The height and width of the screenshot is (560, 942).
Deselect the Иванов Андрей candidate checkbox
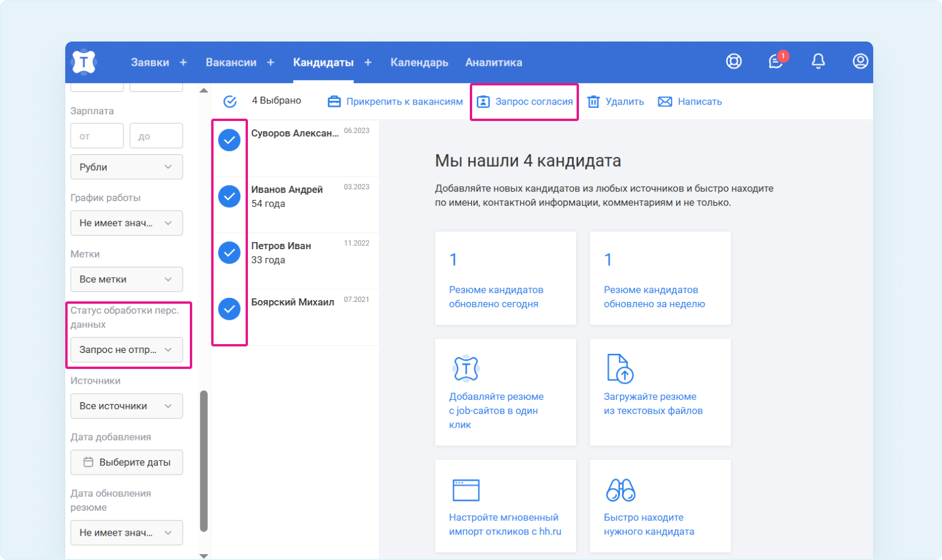point(229,196)
